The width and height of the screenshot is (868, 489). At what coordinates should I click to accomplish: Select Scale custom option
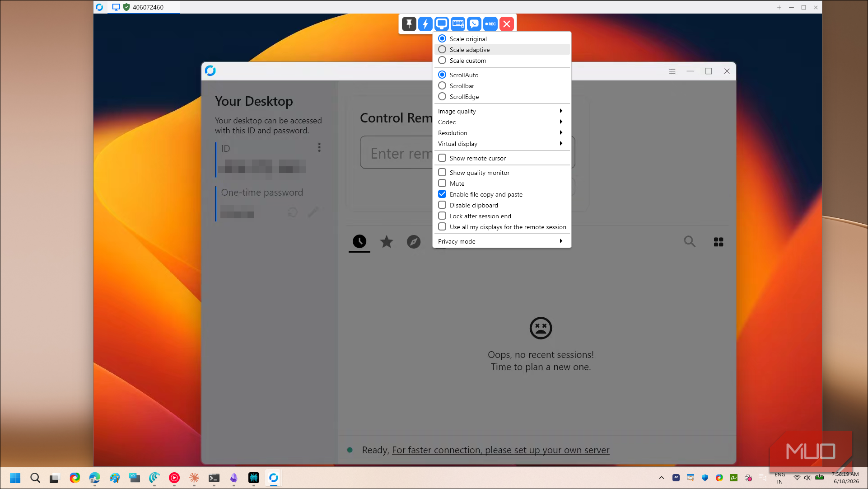[502, 61]
